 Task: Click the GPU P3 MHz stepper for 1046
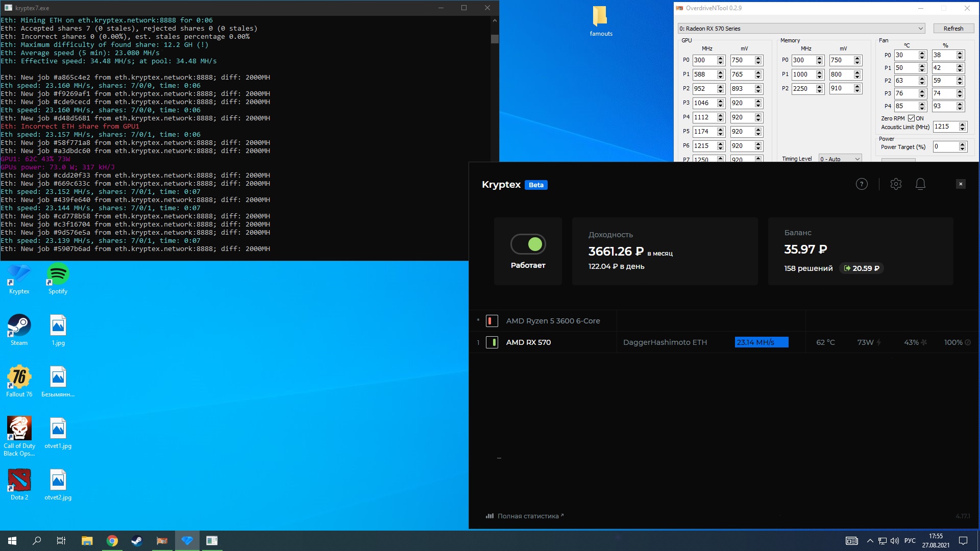pos(721,103)
